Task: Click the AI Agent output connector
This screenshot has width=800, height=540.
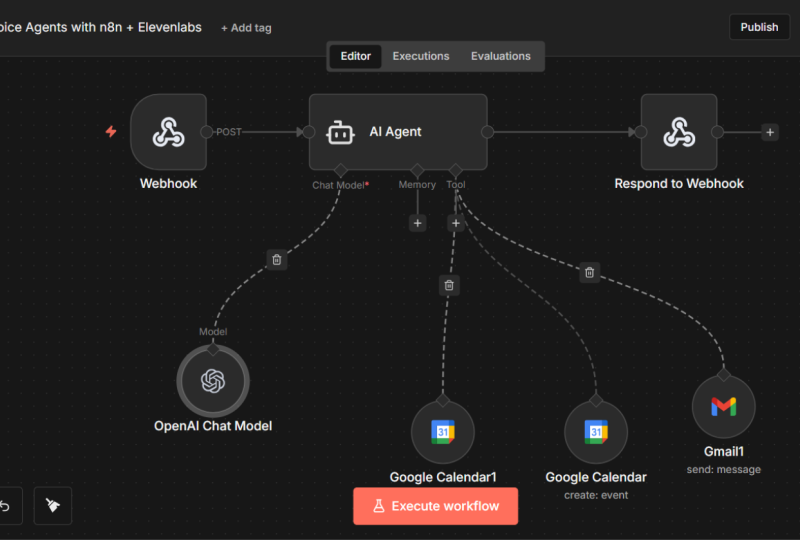Action: click(x=487, y=132)
